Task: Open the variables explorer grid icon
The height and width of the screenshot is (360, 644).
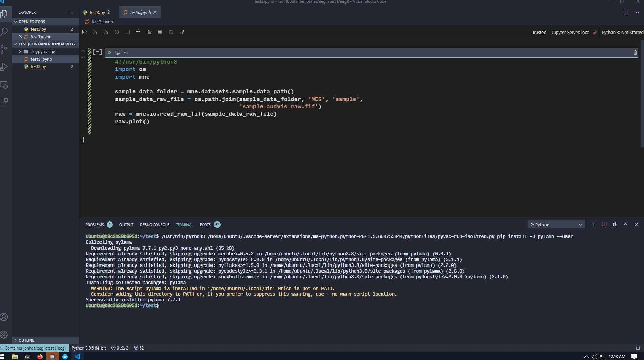Action: pos(160,32)
